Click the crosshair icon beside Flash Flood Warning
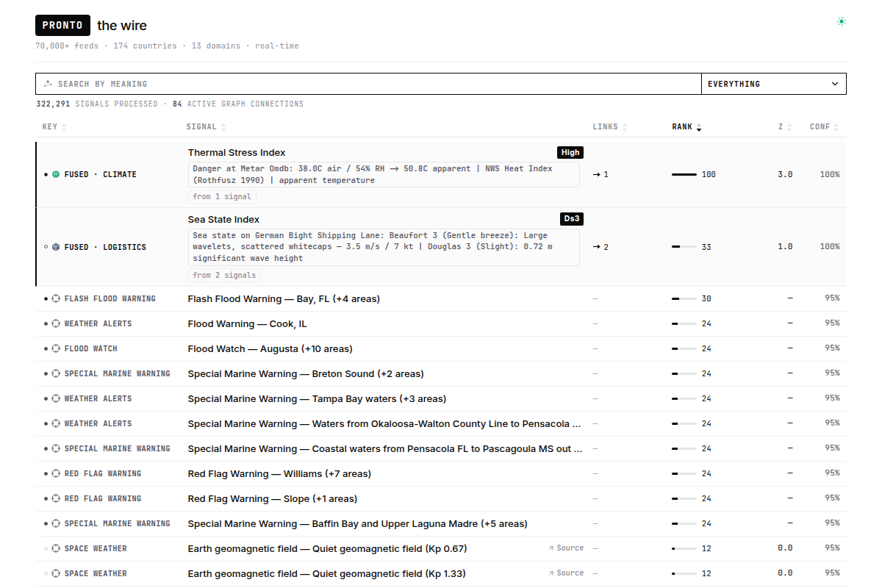This screenshot has width=882, height=588. (x=56, y=299)
